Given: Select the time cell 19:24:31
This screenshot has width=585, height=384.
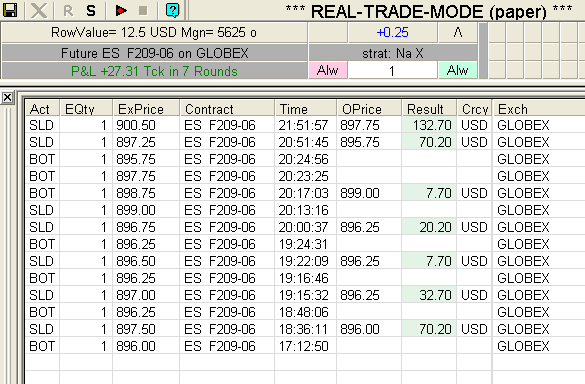Looking at the screenshot, I should 306,244.
